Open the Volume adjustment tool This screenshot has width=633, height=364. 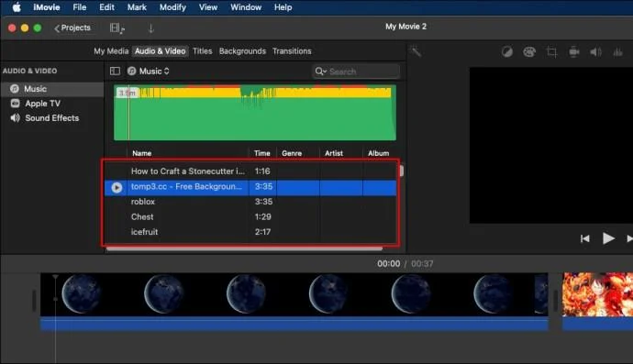click(596, 51)
